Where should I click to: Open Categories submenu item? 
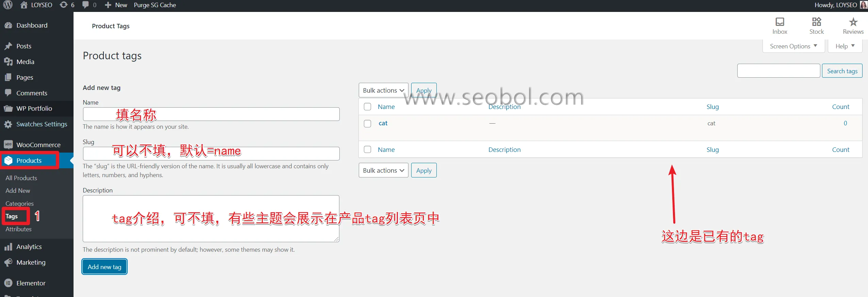[x=19, y=204]
